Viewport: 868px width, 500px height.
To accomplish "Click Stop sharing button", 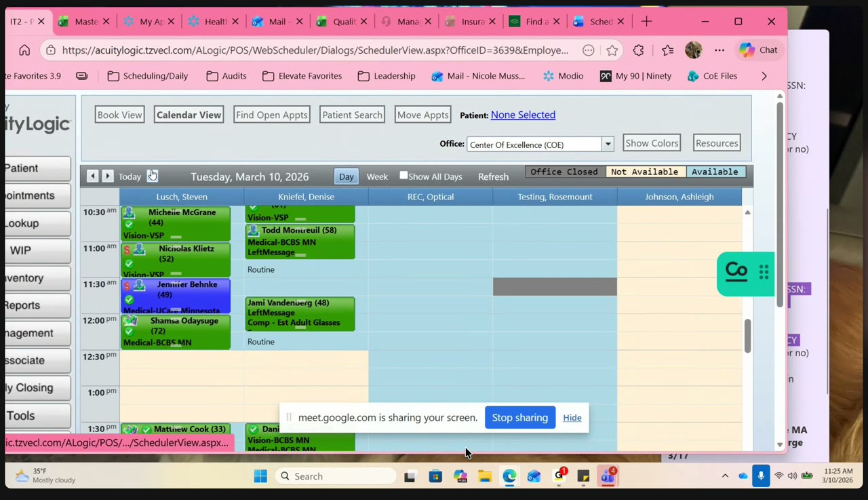I will tap(520, 417).
